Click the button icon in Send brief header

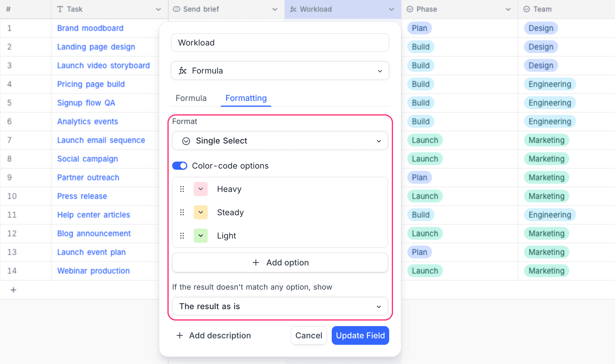click(177, 9)
